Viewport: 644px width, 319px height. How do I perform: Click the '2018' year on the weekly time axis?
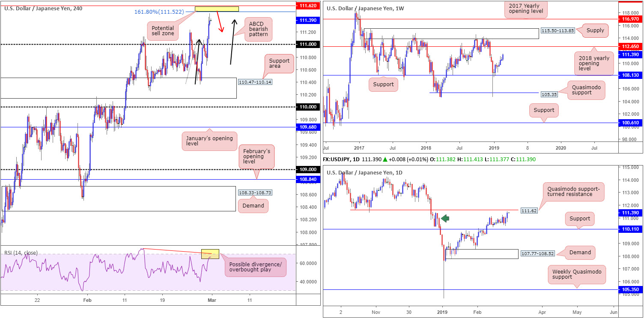pyautogui.click(x=426, y=147)
